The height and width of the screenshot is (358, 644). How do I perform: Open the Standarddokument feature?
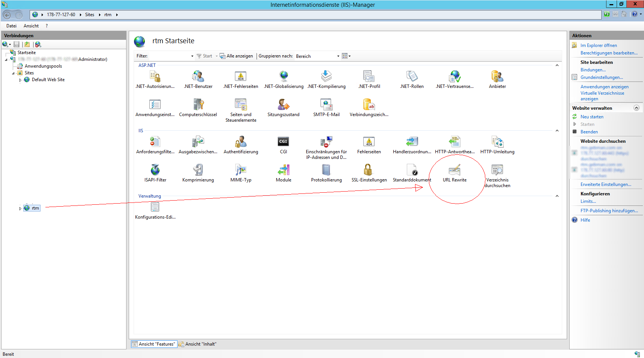tap(412, 171)
